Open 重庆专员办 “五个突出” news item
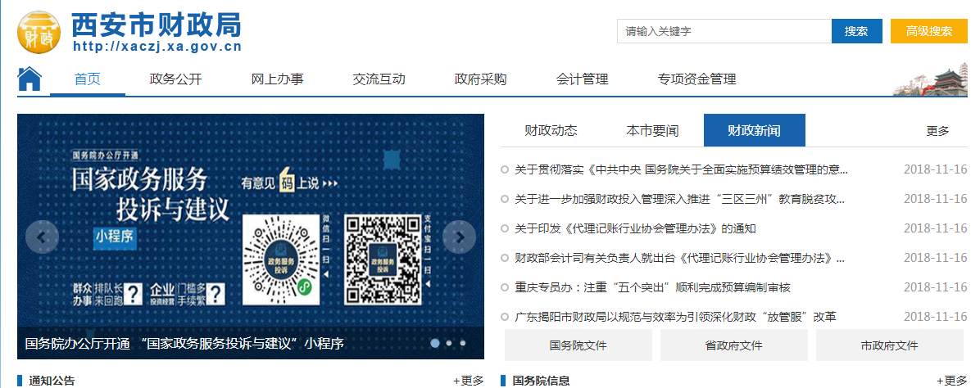This screenshot has width=980, height=388. click(652, 287)
